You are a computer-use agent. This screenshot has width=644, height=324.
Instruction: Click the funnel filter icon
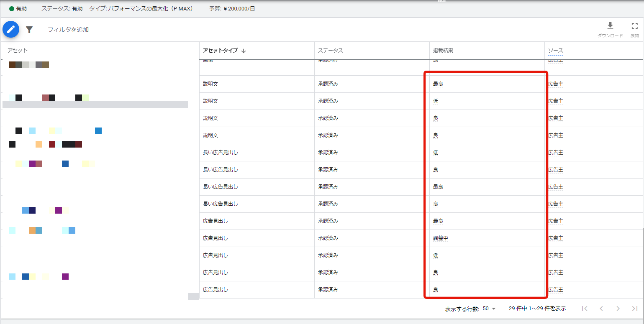[x=29, y=30]
